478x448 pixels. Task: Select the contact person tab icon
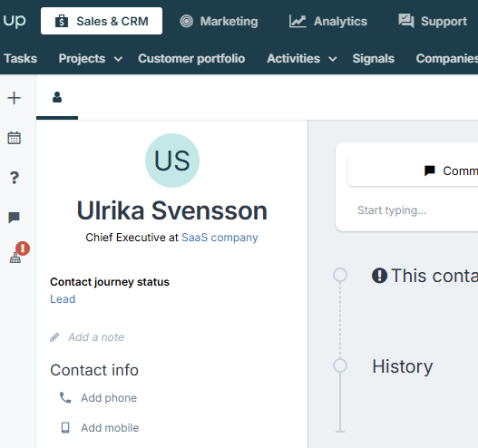pyautogui.click(x=57, y=97)
